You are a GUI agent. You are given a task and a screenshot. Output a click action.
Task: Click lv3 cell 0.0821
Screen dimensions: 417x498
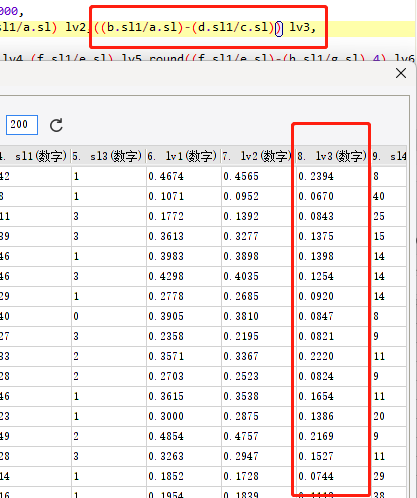[333, 336]
